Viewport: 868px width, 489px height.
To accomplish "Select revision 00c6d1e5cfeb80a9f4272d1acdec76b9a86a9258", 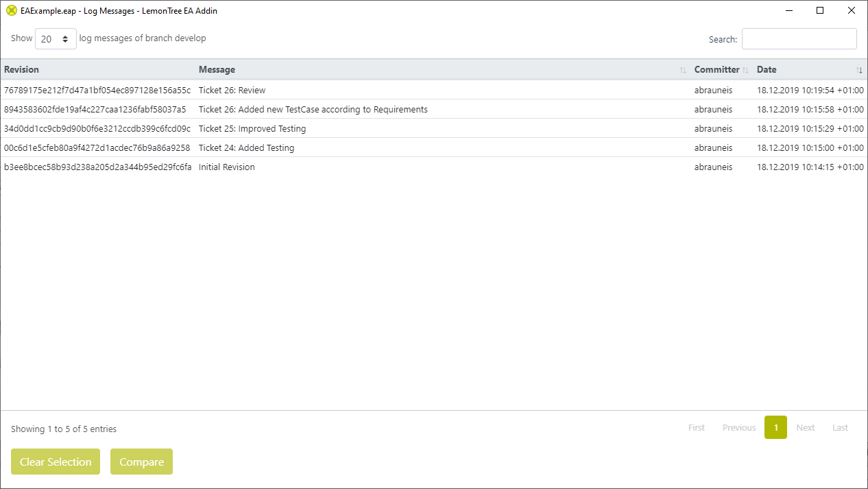I will 97,147.
